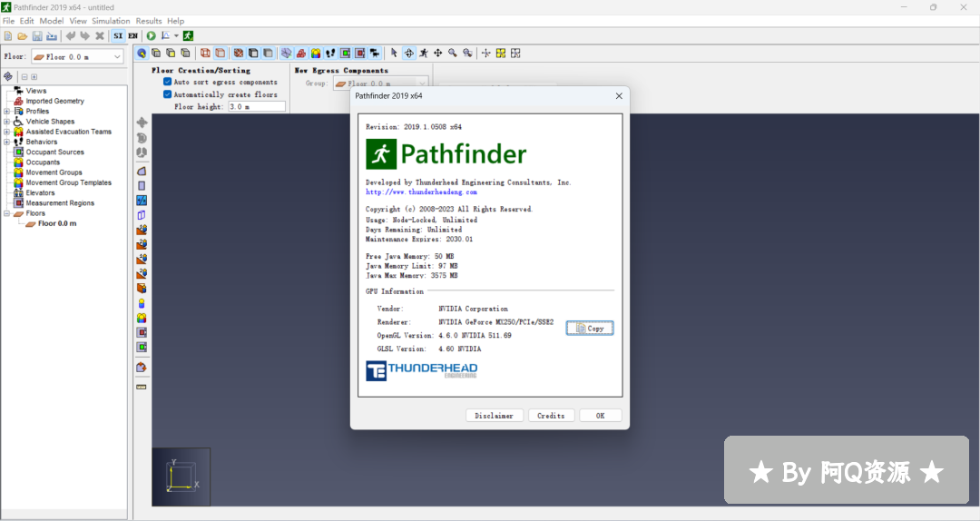Select Occupant Sources in the navigation tree

54,152
